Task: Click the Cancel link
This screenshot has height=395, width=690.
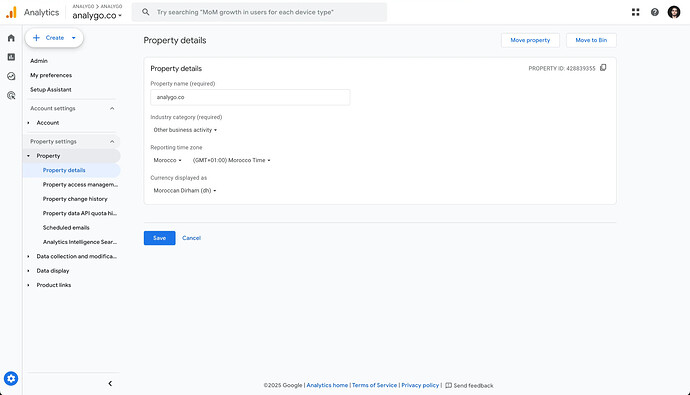Action: pyautogui.click(x=191, y=238)
